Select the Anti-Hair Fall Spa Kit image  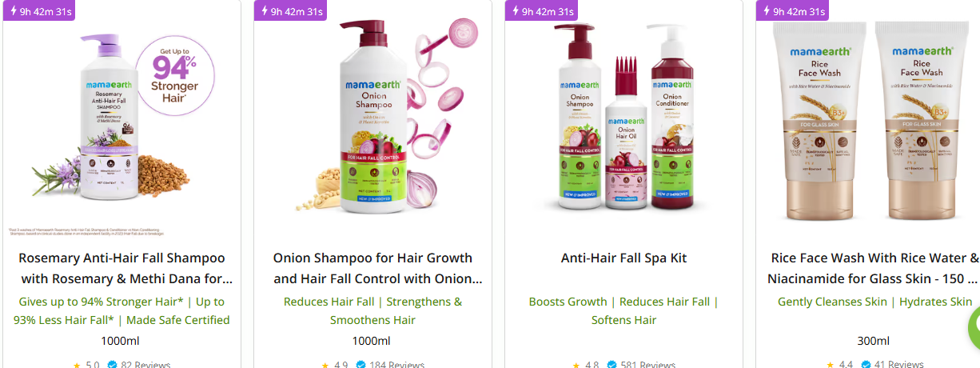pyautogui.click(x=623, y=120)
